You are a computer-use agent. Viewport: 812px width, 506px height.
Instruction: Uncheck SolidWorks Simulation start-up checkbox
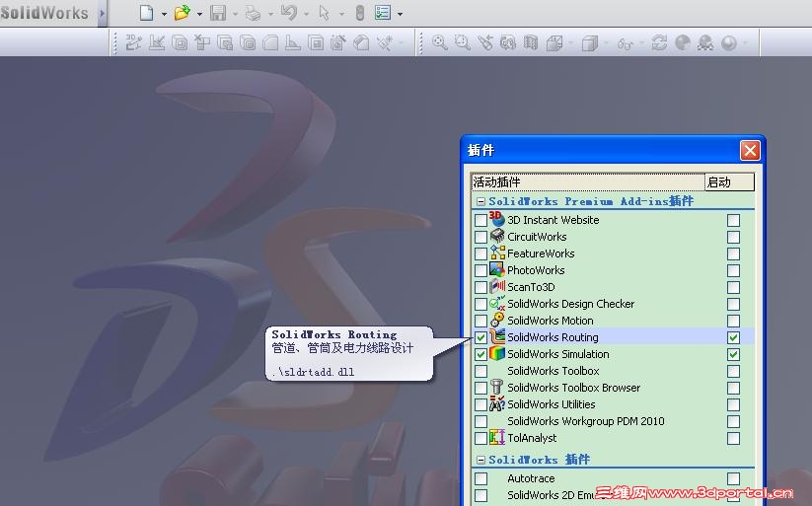pos(733,354)
